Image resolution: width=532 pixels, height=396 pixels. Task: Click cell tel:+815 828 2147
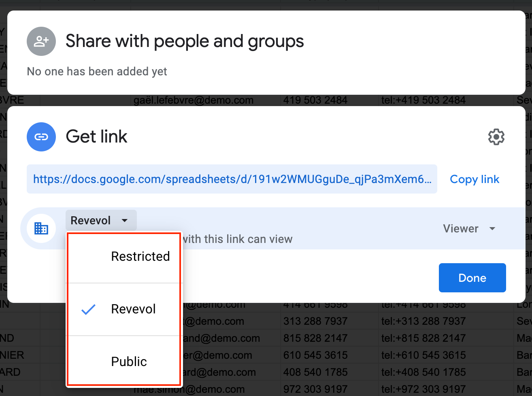pos(423,338)
